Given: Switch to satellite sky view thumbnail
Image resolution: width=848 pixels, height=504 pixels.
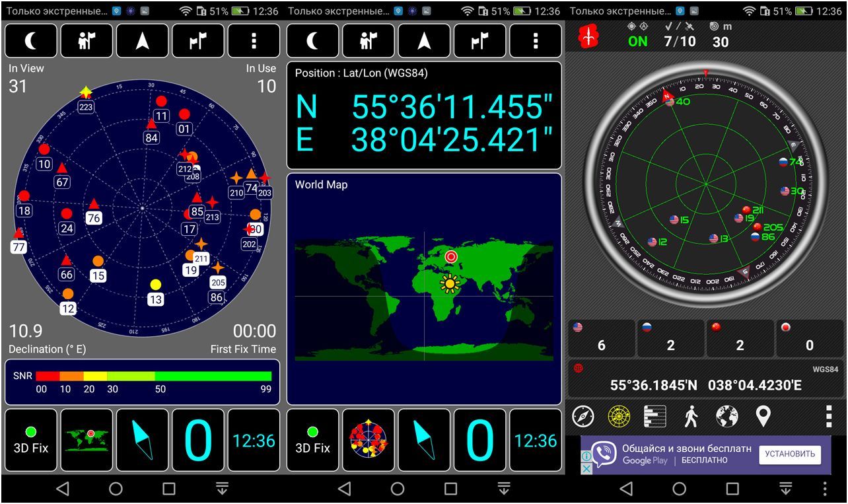Looking at the screenshot, I should coord(369,441).
